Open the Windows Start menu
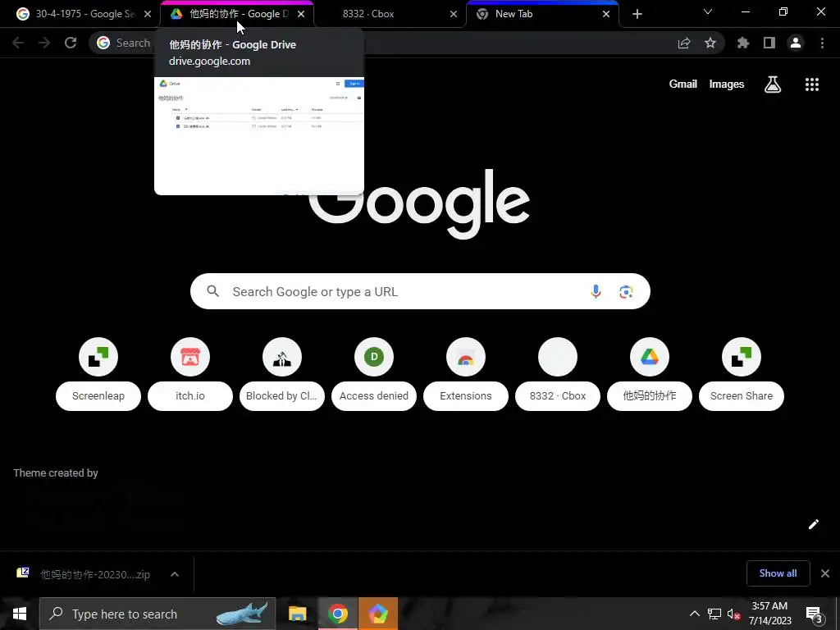 point(20,614)
